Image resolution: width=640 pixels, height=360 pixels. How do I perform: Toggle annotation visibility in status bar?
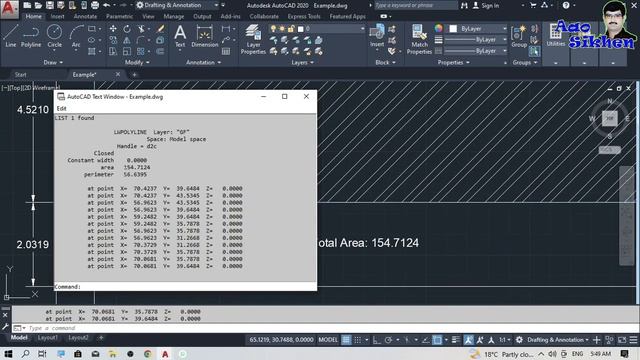(x=468, y=340)
